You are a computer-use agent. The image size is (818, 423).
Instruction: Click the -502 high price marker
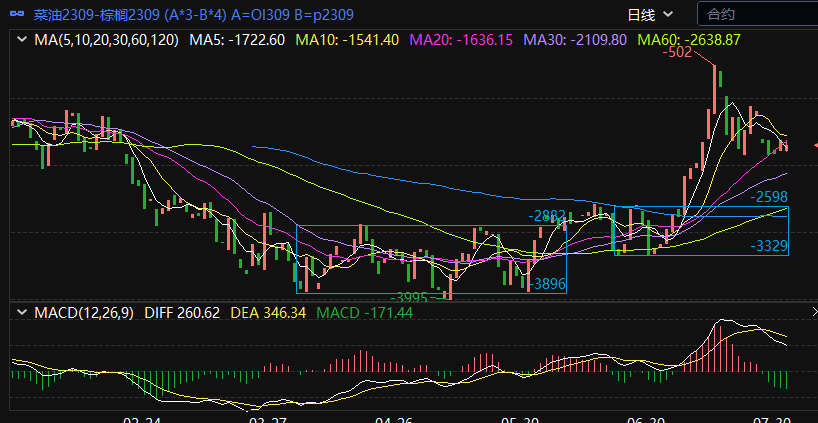point(678,53)
